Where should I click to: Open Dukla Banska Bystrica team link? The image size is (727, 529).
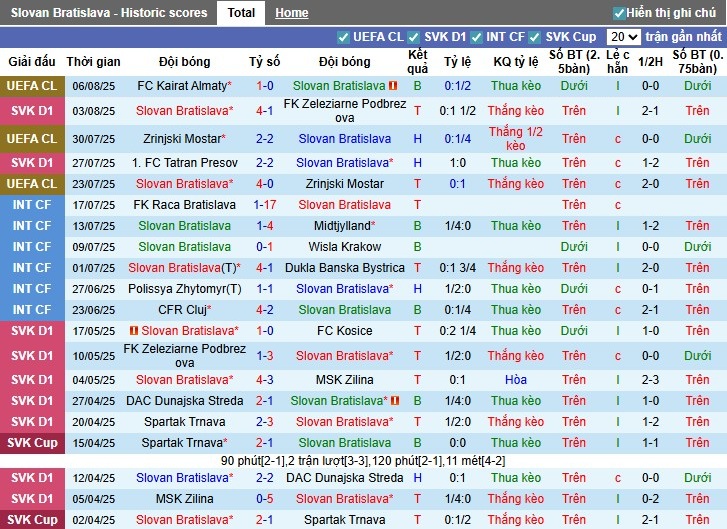click(344, 268)
